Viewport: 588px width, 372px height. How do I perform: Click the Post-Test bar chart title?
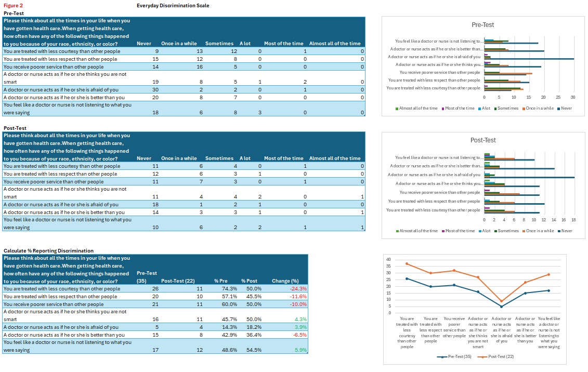pos(483,140)
